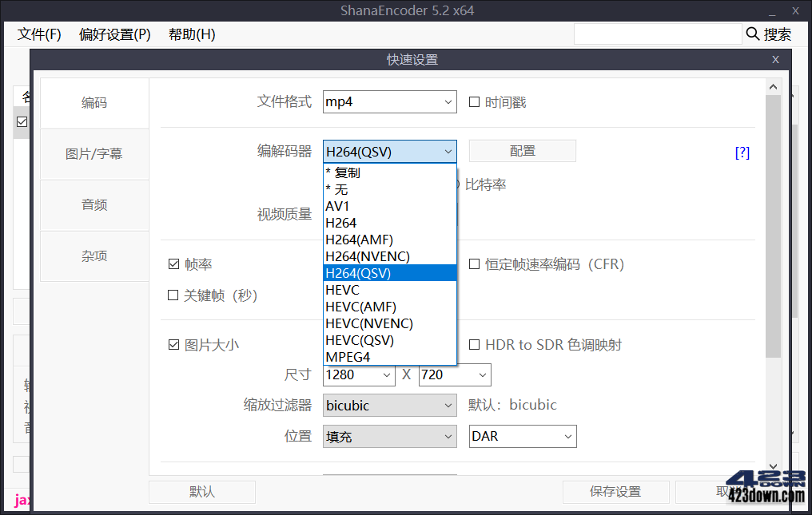Click the search magnifier icon
Image resolution: width=812 pixels, height=515 pixels.
752,34
